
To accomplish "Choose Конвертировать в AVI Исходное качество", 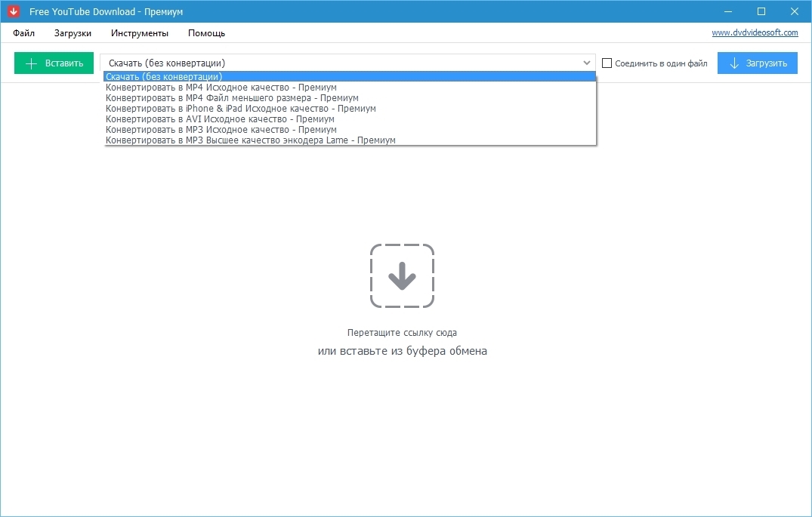I will (x=350, y=119).
